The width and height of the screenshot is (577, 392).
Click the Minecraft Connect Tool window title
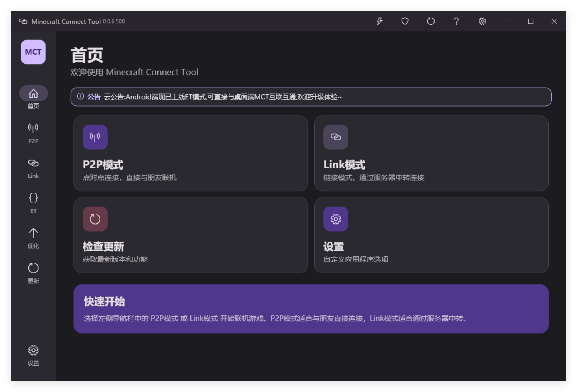click(x=66, y=21)
